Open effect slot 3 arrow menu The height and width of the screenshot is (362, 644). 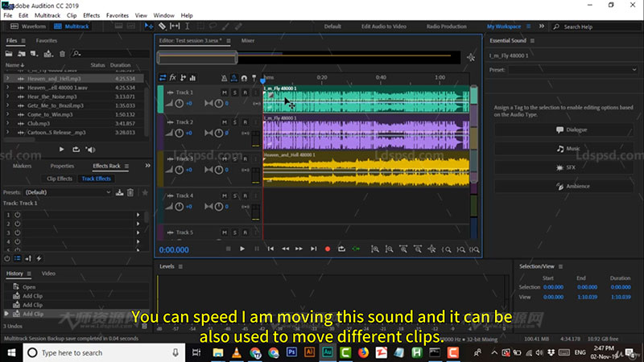pyautogui.click(x=138, y=232)
